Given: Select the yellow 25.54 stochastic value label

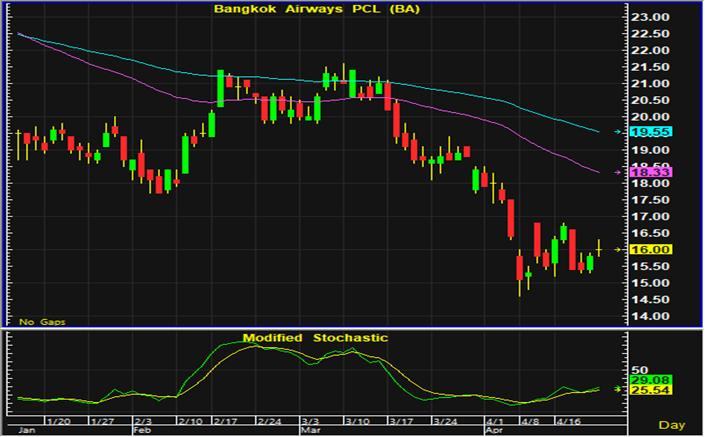Looking at the screenshot, I should click(651, 390).
